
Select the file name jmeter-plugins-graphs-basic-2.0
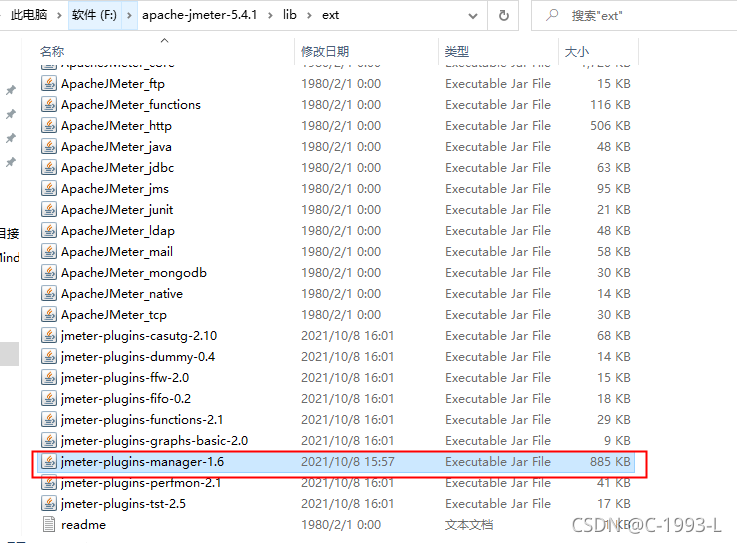154,441
